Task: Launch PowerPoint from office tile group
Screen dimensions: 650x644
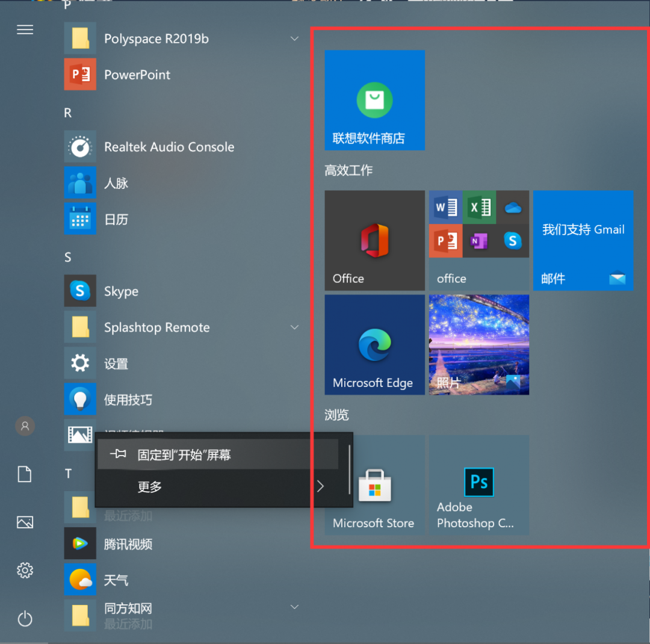Action: click(445, 241)
